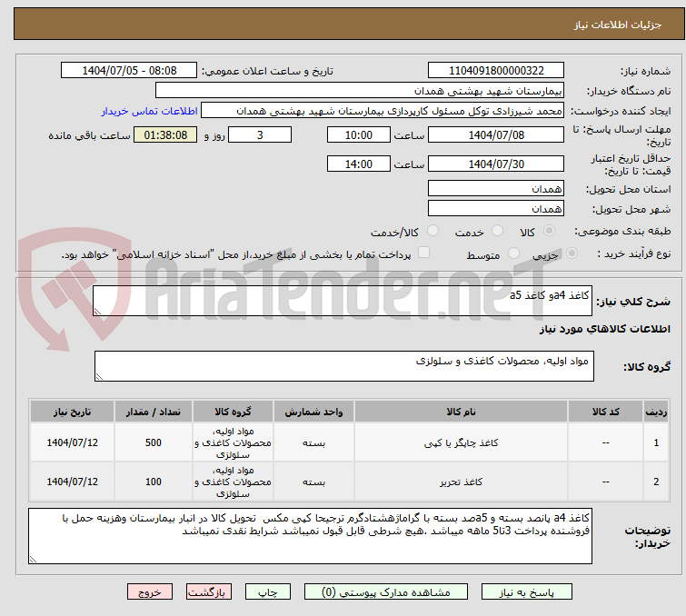Click quantity cell 500
Screen dimensions: 686x616
tap(154, 442)
